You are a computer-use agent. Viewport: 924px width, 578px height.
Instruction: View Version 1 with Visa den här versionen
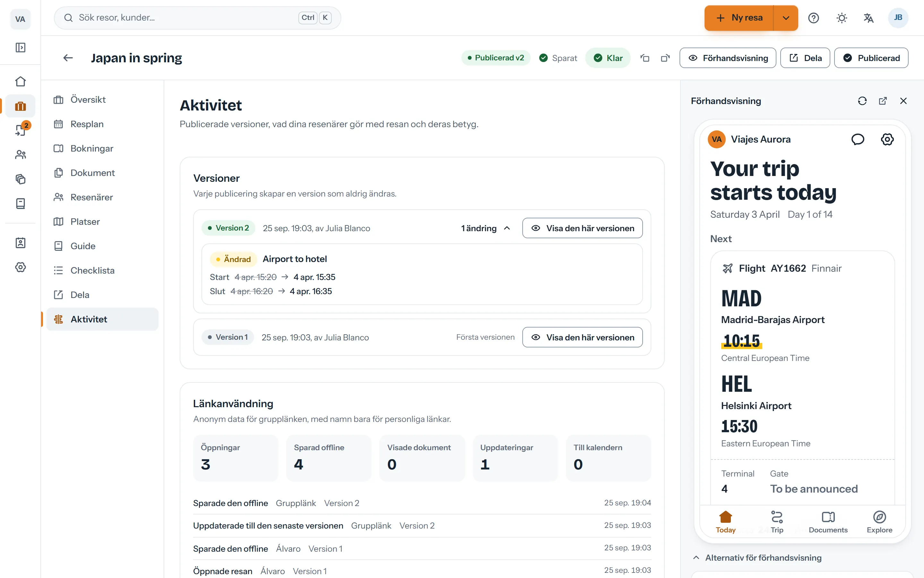[x=582, y=337]
